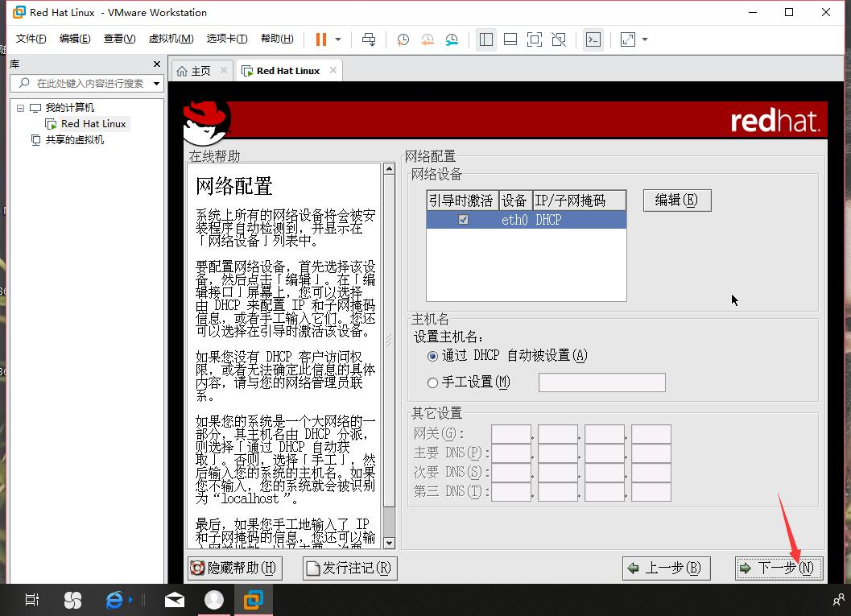Screen dimensions: 851x616
Task: Proceed with 下一步(N) button
Action: 779,568
